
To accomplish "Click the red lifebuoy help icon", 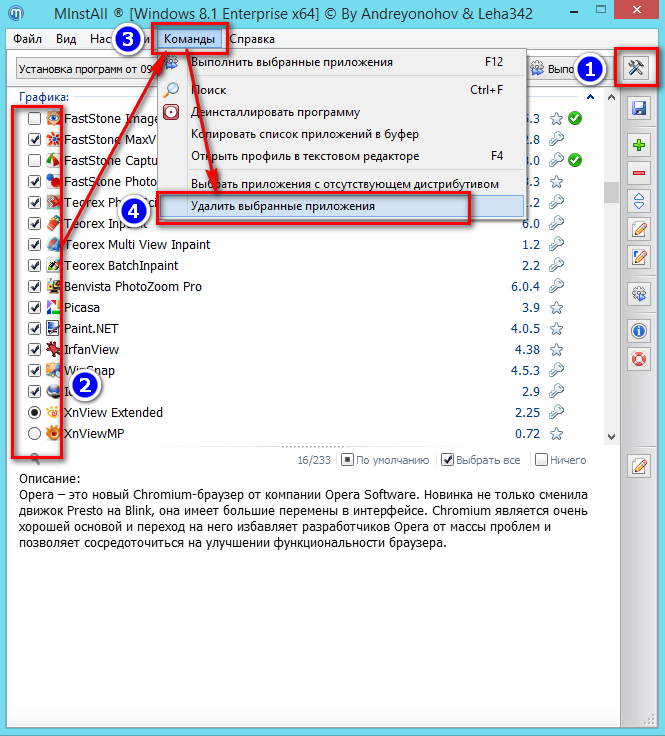I will [639, 358].
